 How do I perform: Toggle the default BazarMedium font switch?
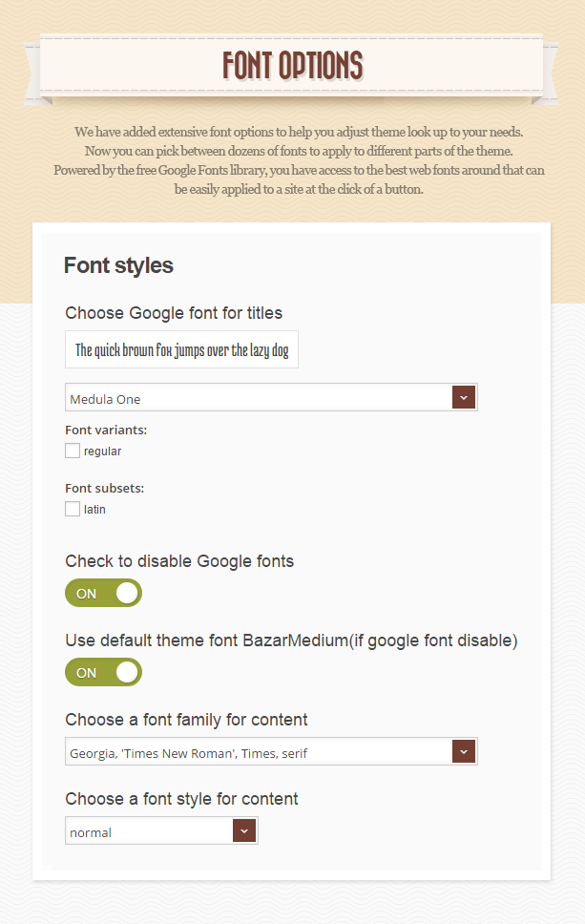coord(104,672)
